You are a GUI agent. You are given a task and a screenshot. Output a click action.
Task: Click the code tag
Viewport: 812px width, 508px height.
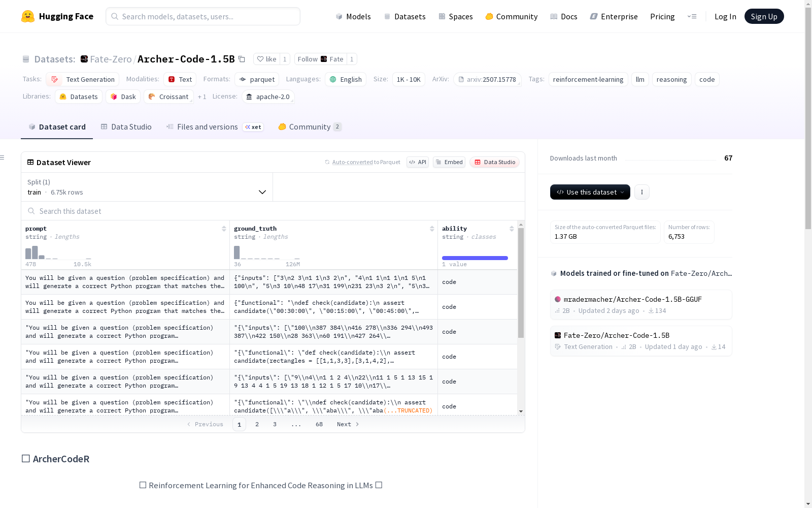[707, 79]
